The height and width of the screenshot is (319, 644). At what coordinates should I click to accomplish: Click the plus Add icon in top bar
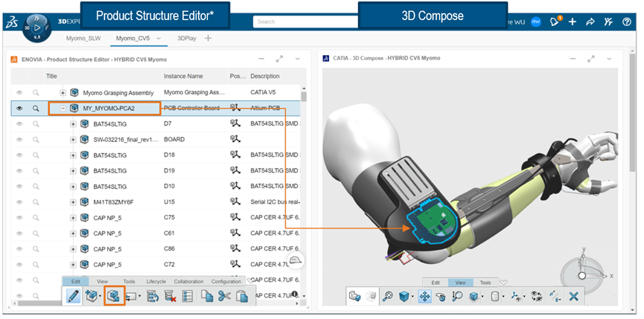pos(572,22)
